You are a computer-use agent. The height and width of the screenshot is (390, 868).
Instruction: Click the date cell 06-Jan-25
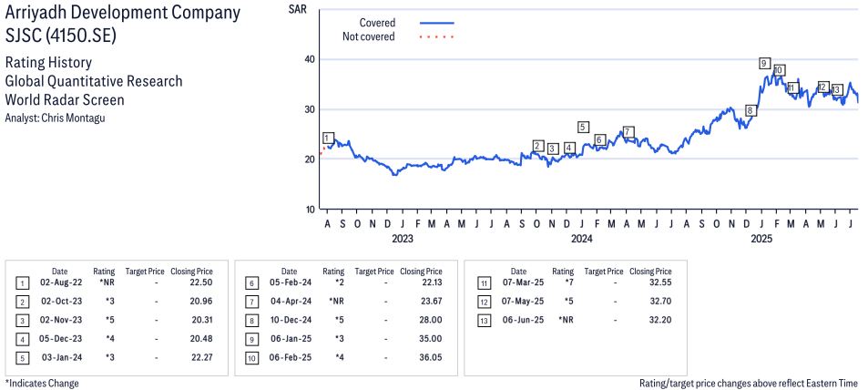click(289, 338)
